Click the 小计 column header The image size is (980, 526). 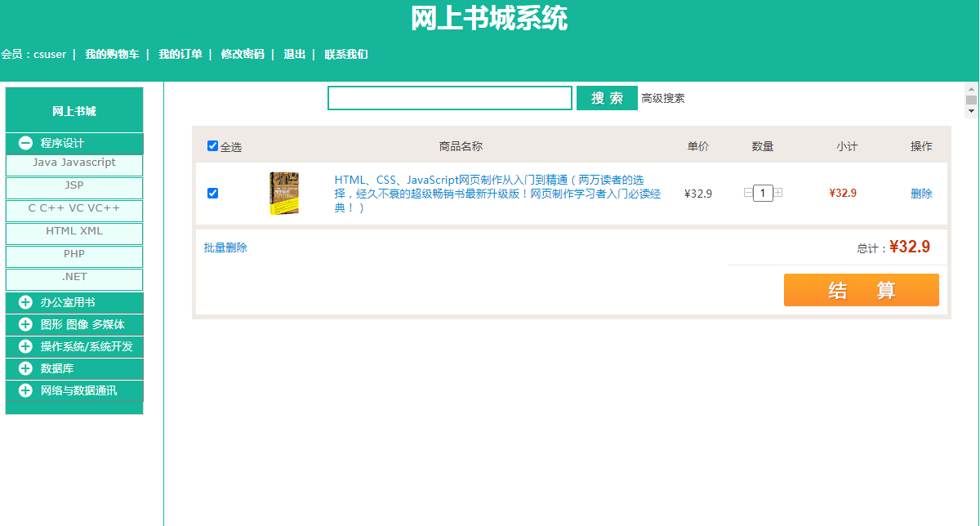[847, 146]
